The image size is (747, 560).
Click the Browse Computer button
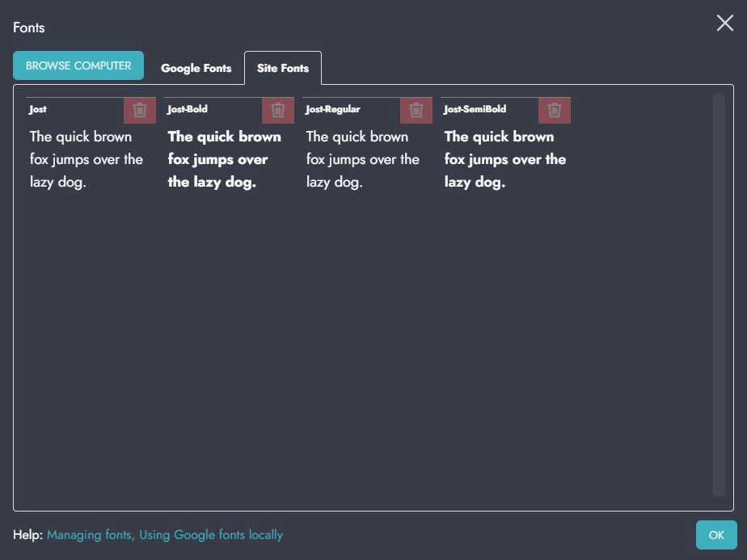click(x=78, y=65)
